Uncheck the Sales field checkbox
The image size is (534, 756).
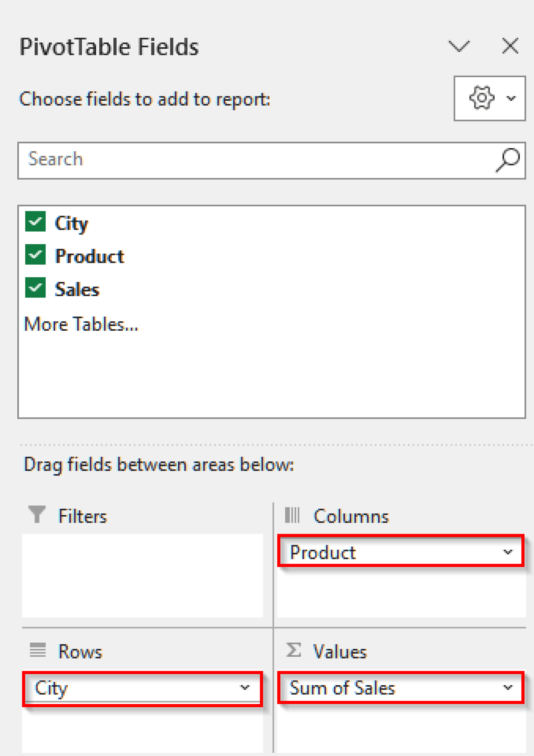(35, 289)
